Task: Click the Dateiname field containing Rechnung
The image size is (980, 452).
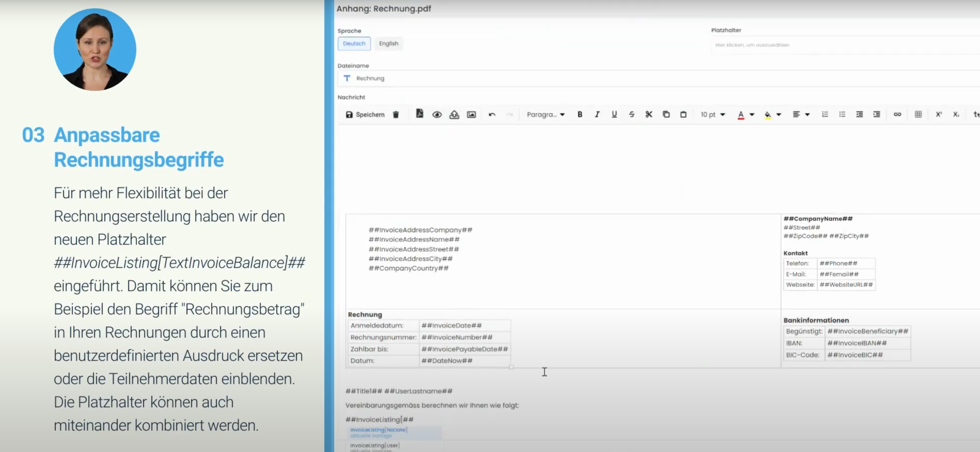Action: click(x=658, y=78)
